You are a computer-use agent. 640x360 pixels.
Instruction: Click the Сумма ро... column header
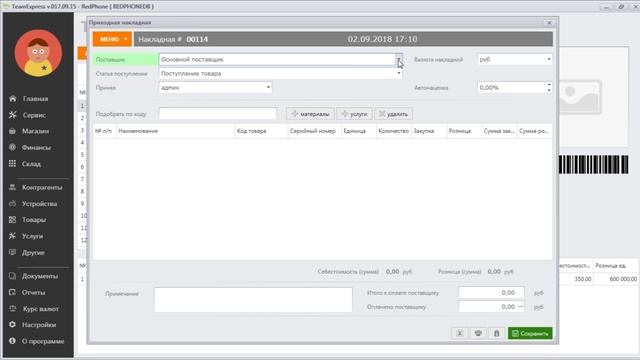pos(534,131)
